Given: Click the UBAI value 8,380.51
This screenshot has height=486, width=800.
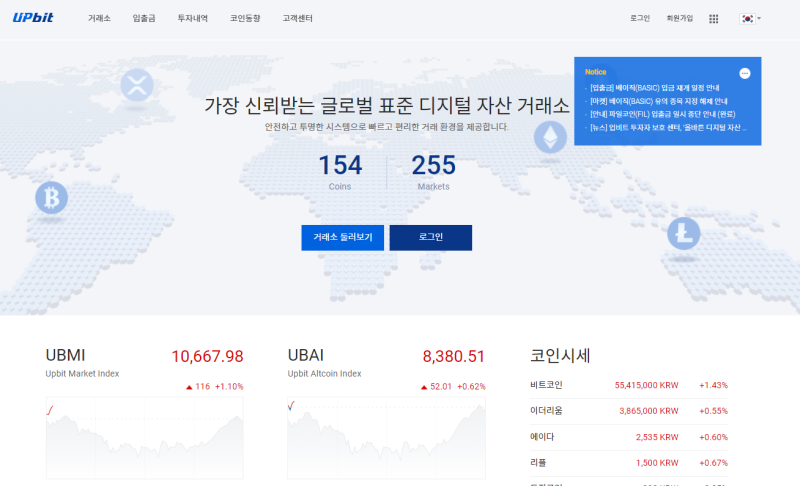Looking at the screenshot, I should [454, 356].
